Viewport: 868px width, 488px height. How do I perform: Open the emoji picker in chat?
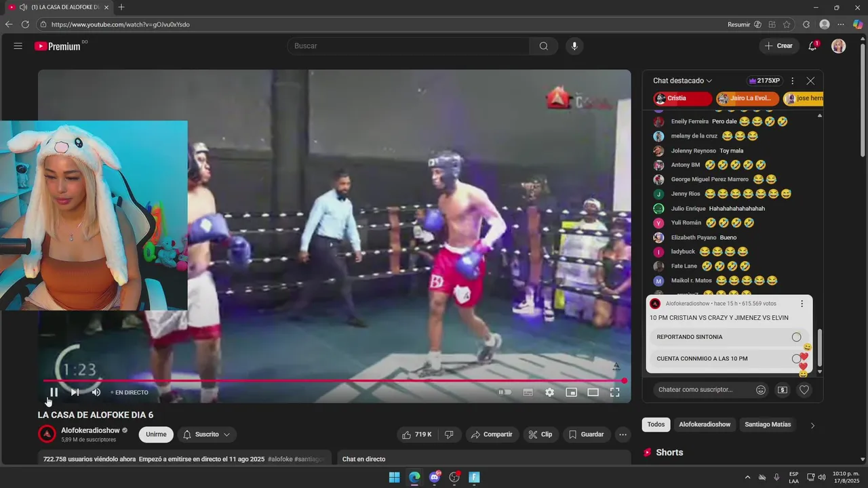click(761, 390)
